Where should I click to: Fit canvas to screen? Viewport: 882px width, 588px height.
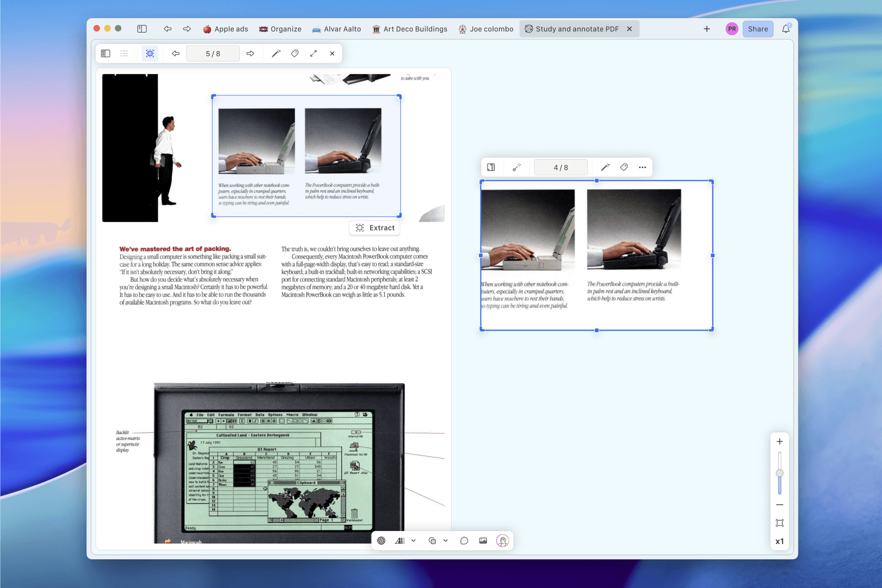(780, 523)
